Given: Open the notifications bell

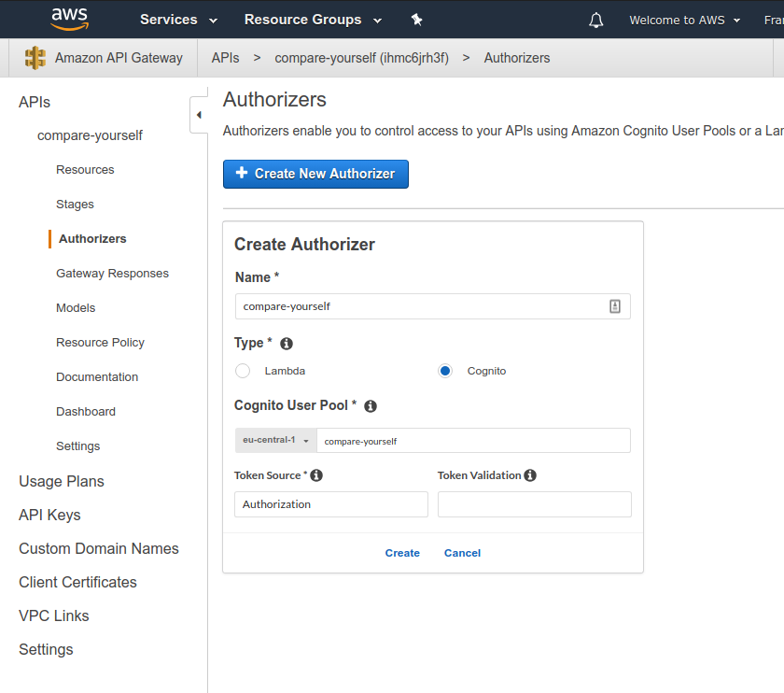Looking at the screenshot, I should point(596,20).
